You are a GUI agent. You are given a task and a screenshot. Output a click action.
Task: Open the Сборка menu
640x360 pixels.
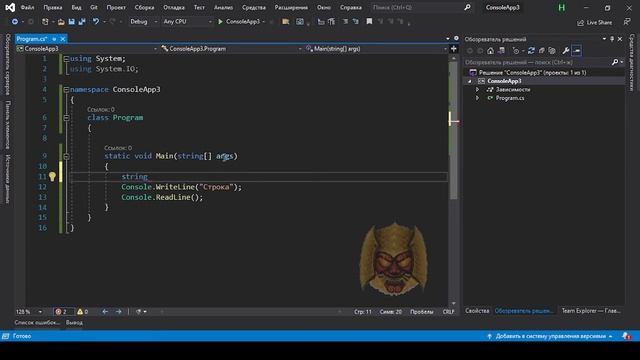[x=144, y=7]
